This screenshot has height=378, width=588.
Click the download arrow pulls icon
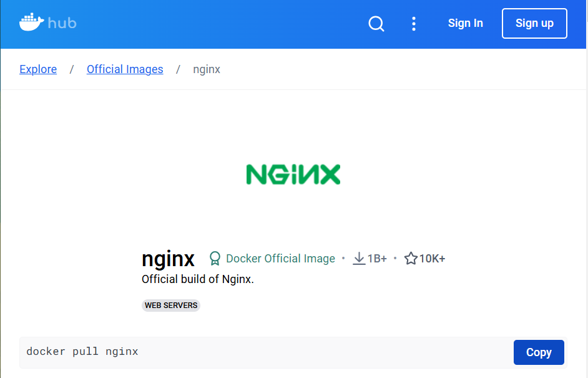pos(359,258)
